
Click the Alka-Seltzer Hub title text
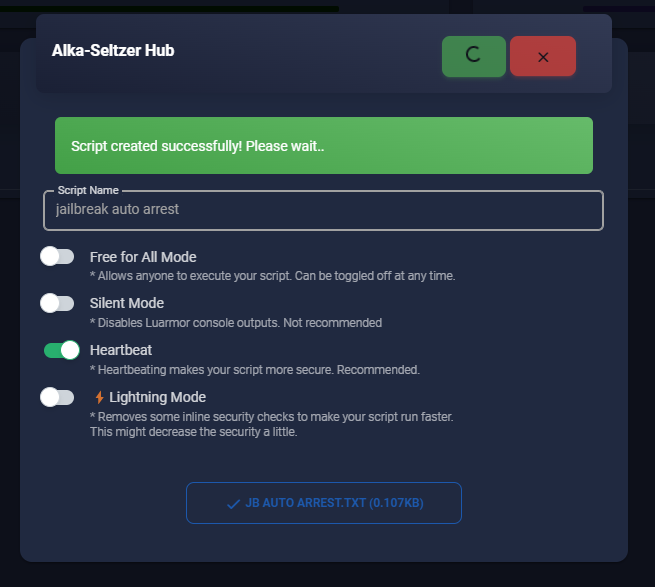click(x=113, y=51)
